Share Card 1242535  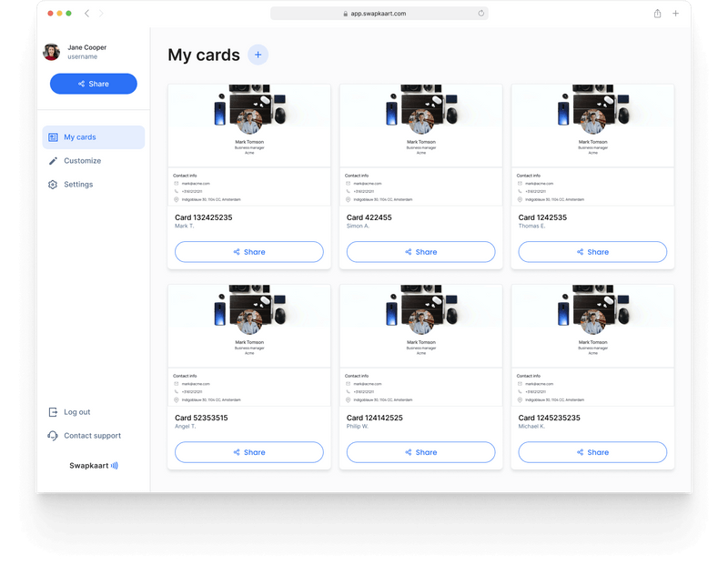click(x=592, y=251)
